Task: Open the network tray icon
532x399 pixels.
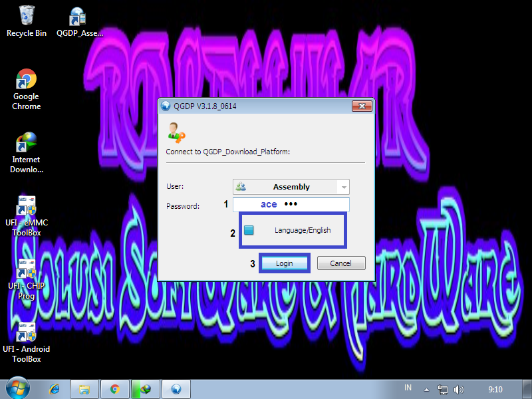Action: coord(443,390)
